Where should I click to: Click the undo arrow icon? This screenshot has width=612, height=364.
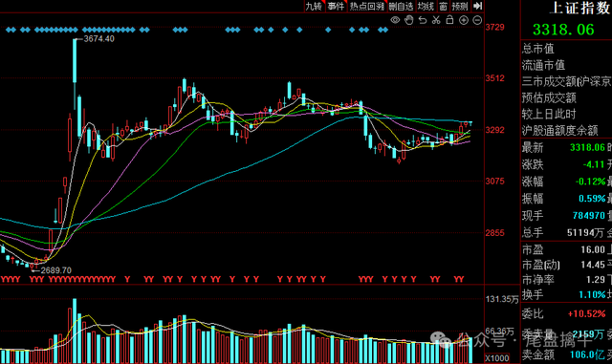coord(423,20)
